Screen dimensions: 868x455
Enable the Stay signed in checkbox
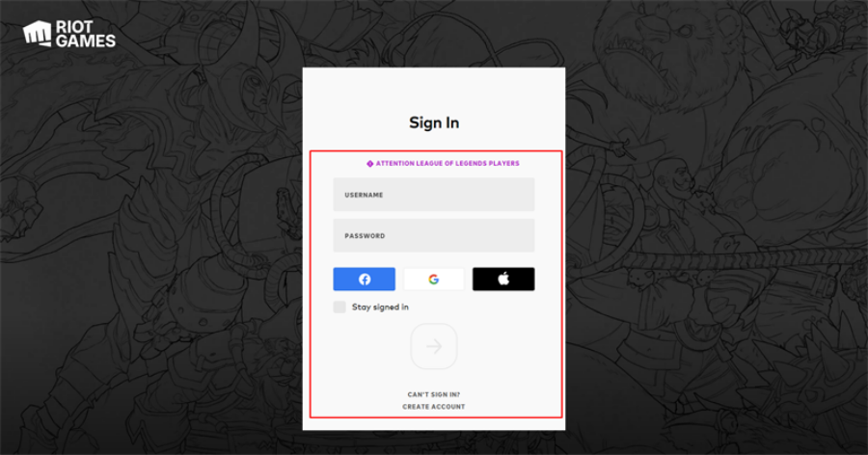[x=339, y=307]
